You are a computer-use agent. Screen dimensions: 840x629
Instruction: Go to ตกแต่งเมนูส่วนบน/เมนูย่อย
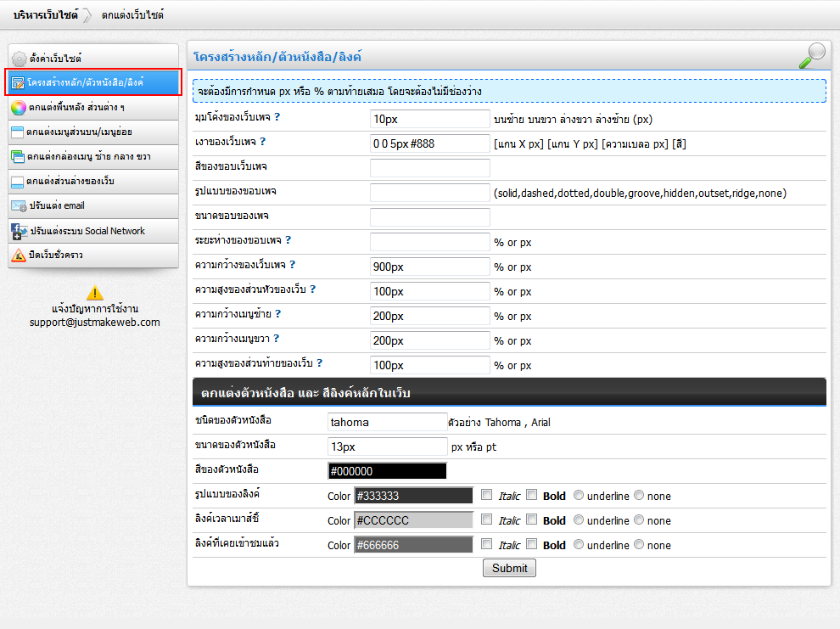pyautogui.click(x=93, y=132)
